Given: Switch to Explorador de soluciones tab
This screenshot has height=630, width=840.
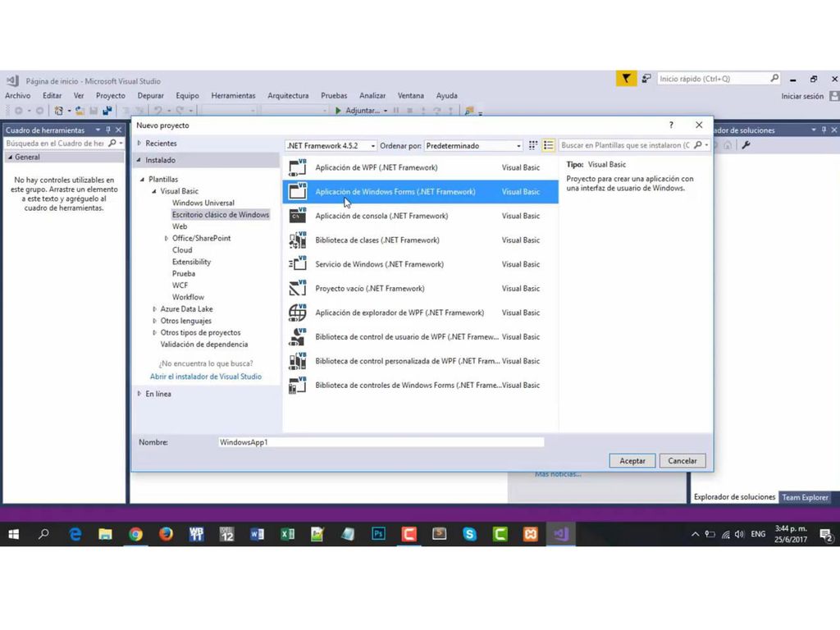Looking at the screenshot, I should [x=734, y=497].
